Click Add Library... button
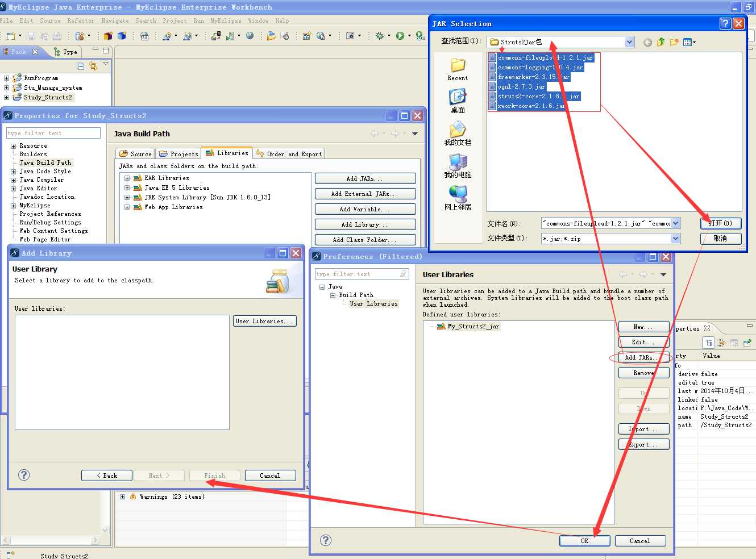Viewport: 756px width, 559px height. click(365, 224)
